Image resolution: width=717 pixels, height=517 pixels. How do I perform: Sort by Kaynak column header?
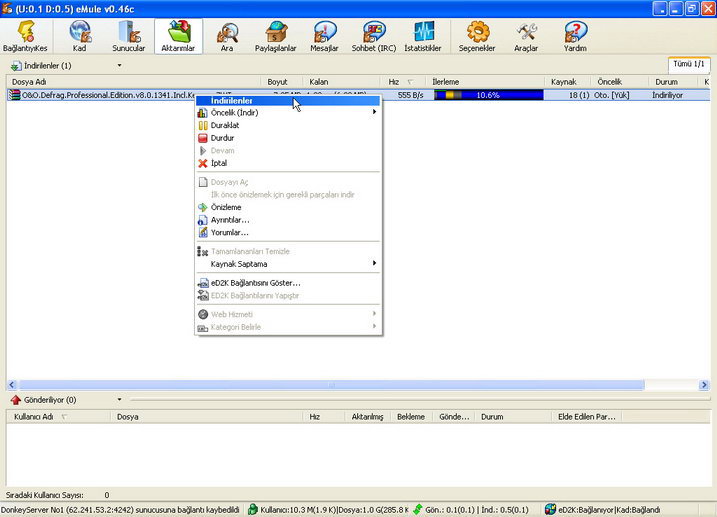click(567, 82)
